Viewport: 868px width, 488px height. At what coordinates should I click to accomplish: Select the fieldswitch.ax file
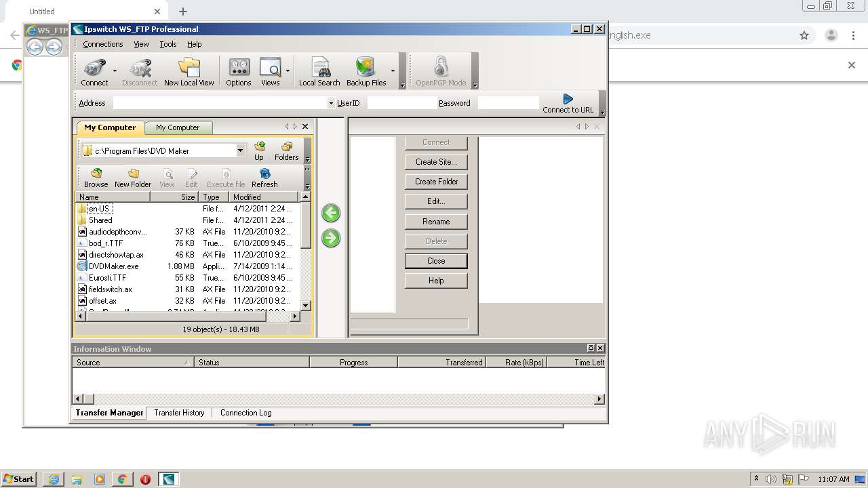coord(187,289)
